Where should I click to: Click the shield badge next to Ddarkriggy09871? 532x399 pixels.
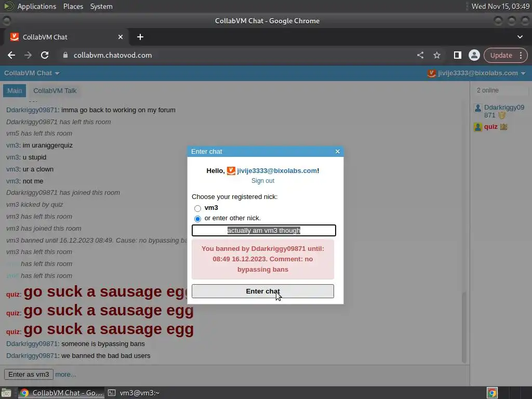click(x=502, y=115)
